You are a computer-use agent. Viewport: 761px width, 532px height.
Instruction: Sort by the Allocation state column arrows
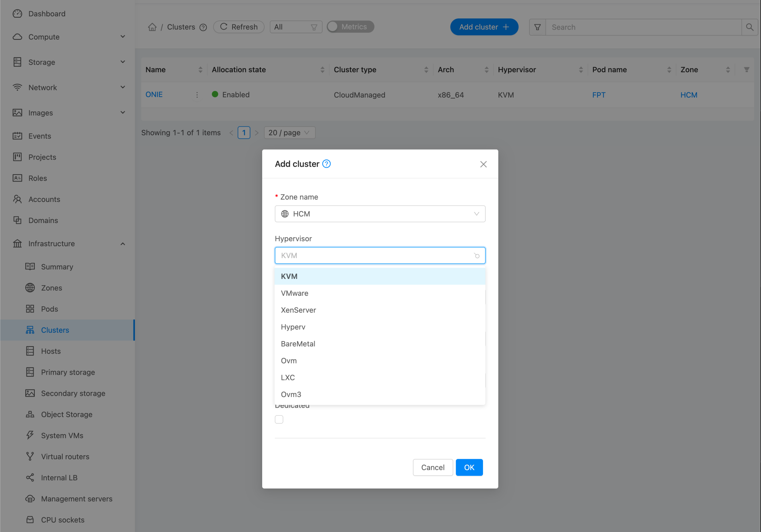[x=322, y=70]
